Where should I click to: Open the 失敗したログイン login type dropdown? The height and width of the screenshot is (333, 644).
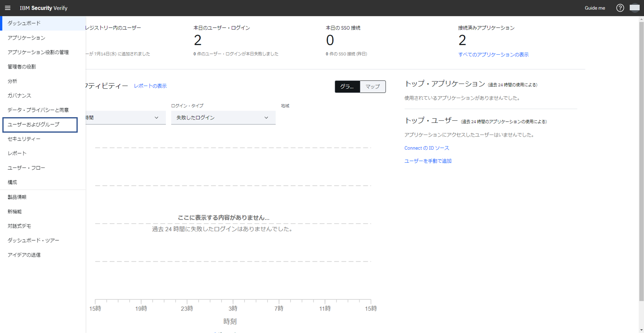(x=223, y=118)
